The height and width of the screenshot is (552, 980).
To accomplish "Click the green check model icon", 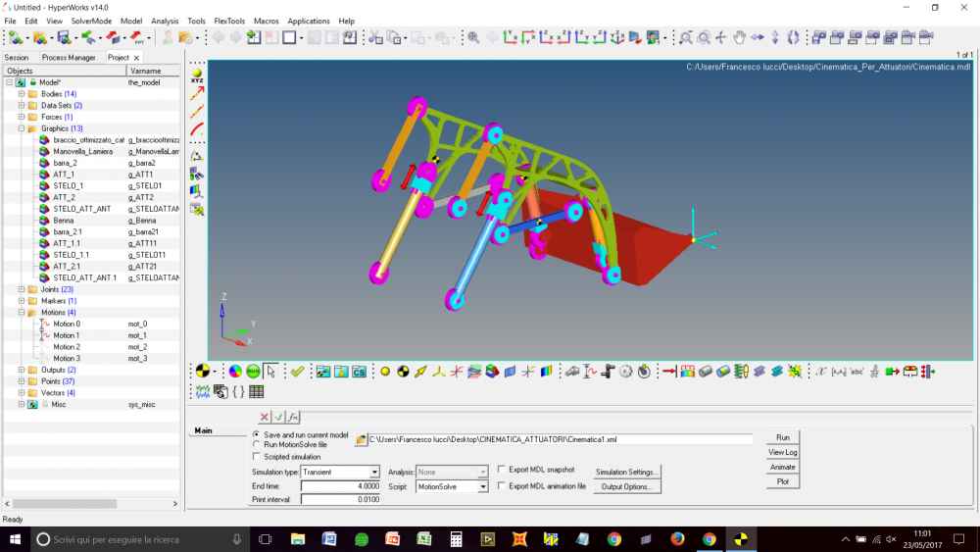I will point(298,372).
